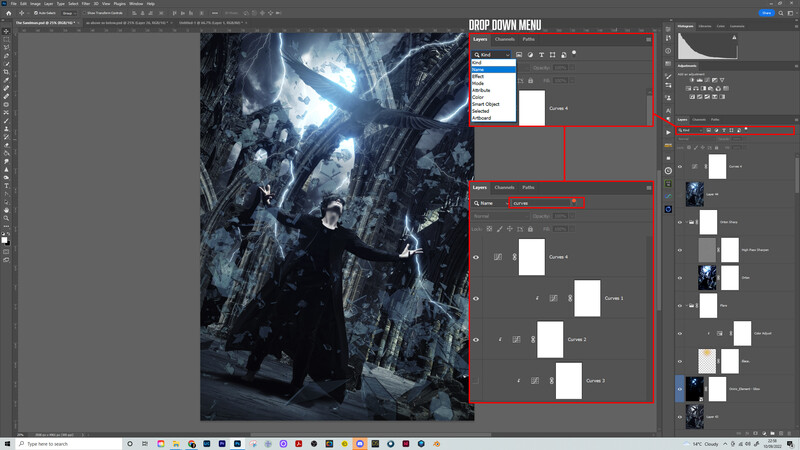Click the curves search field in enlarged panel
The width and height of the screenshot is (800, 450).
pos(540,203)
